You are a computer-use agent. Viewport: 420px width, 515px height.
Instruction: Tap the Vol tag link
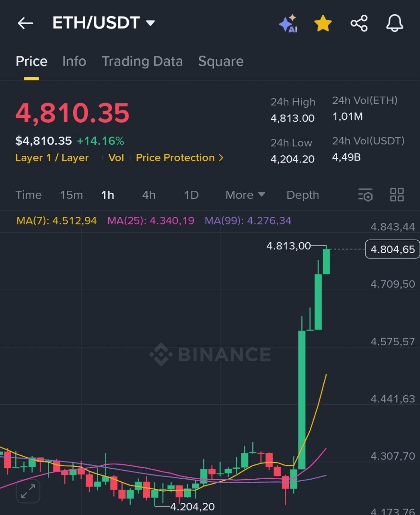(116, 158)
